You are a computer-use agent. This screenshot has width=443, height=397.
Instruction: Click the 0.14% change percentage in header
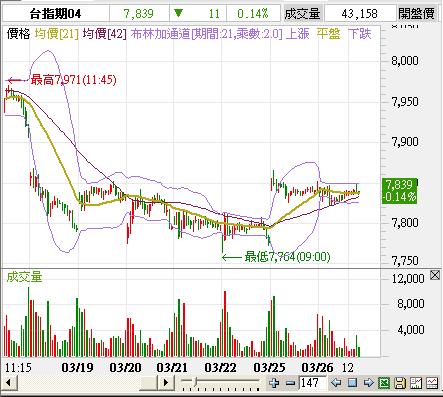[x=253, y=14]
